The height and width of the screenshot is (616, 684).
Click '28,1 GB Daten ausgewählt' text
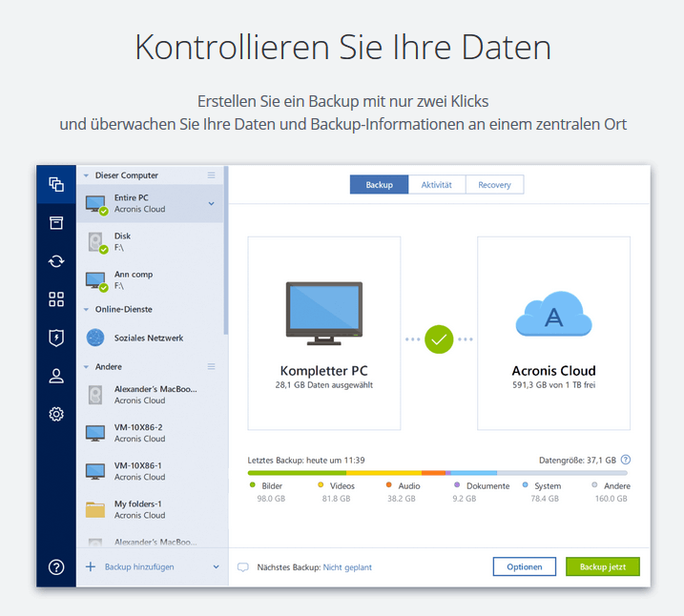click(x=324, y=385)
